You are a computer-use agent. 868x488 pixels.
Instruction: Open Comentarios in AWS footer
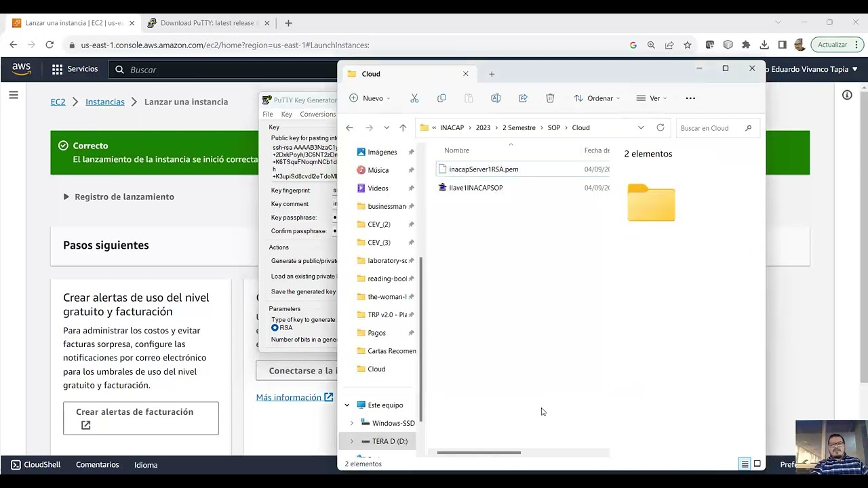tap(98, 465)
